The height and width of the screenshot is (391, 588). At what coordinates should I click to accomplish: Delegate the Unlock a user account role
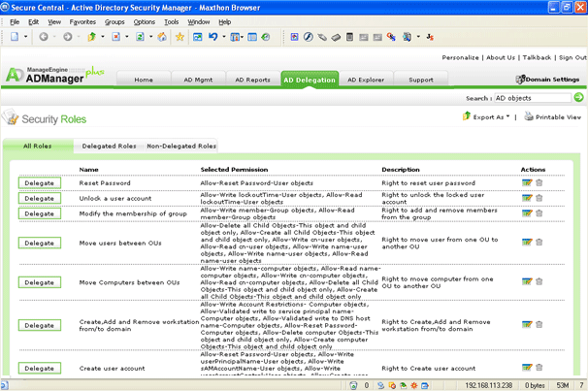pos(40,198)
